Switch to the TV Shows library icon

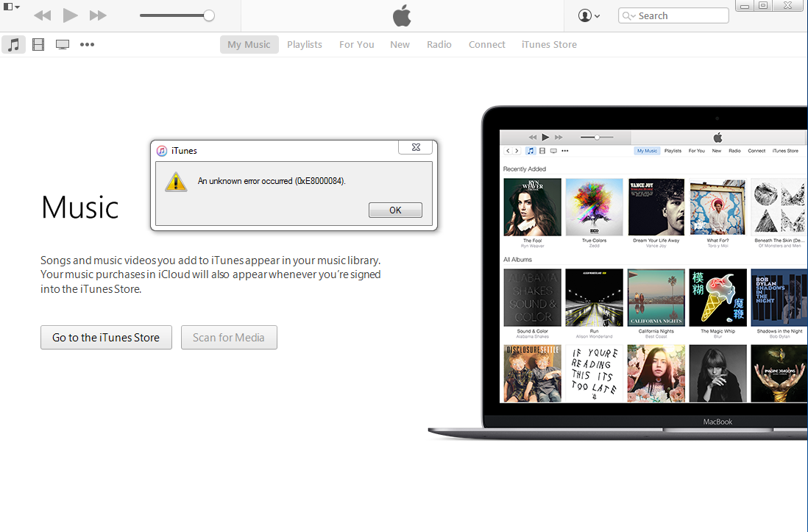tap(63, 44)
